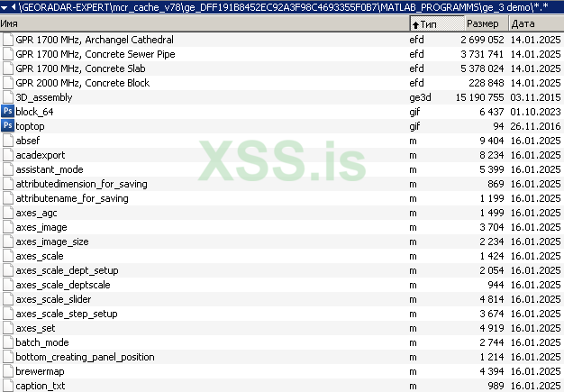Click size value 5 378 024
This screenshot has height=392, width=564.
point(482,68)
